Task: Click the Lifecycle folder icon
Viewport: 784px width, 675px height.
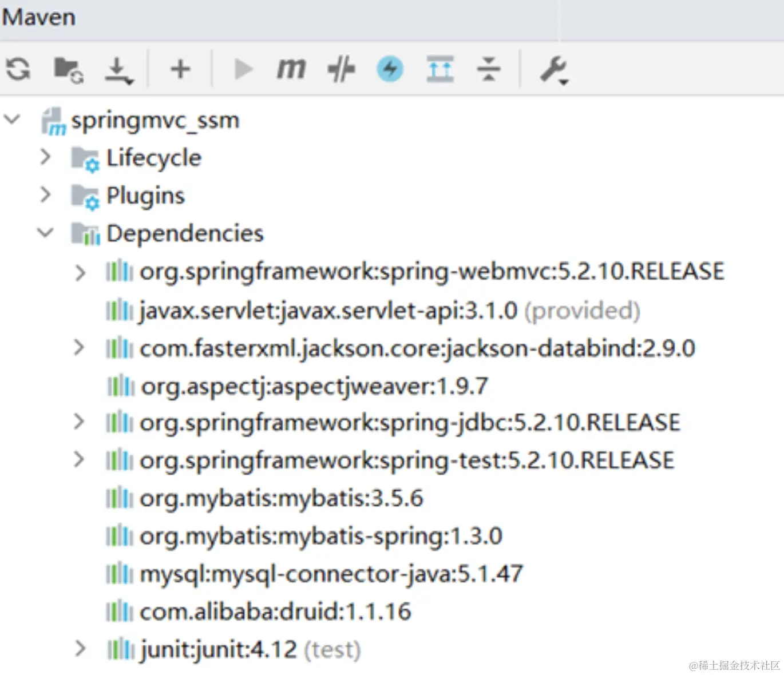Action: point(85,159)
